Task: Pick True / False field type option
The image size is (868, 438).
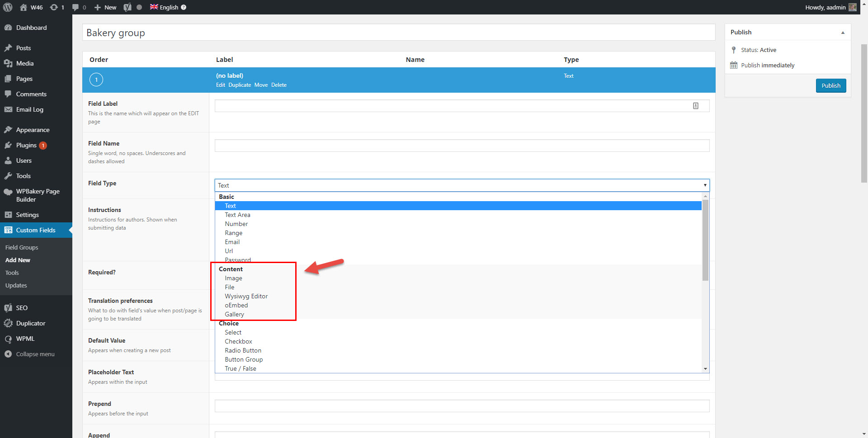Action: point(240,368)
